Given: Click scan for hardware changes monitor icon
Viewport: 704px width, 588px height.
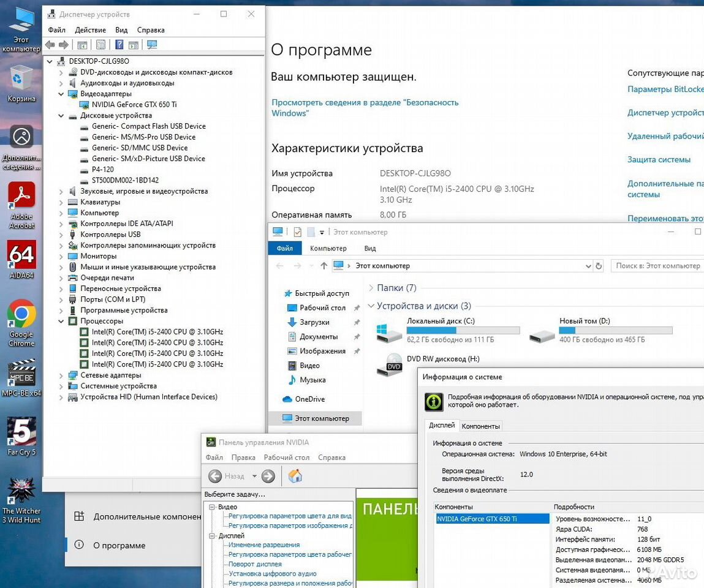Looking at the screenshot, I should click(x=152, y=45).
